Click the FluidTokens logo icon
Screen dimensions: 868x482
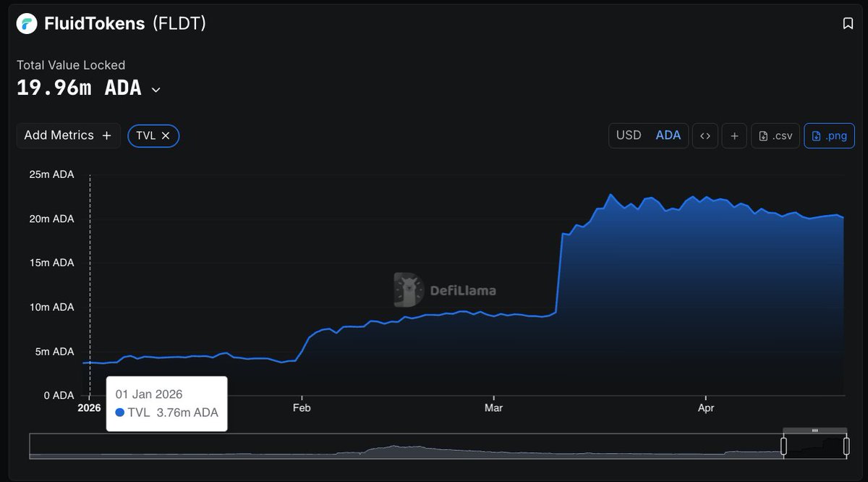pos(27,23)
